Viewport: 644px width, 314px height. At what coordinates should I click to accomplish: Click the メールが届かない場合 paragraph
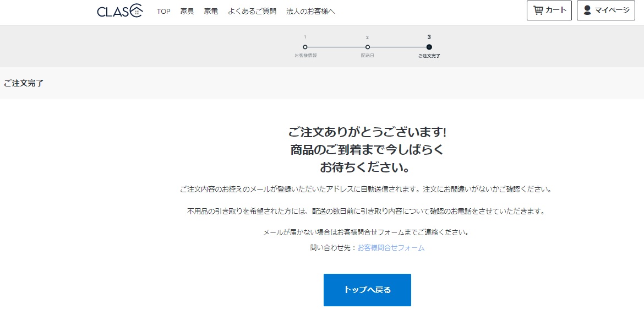click(367, 232)
